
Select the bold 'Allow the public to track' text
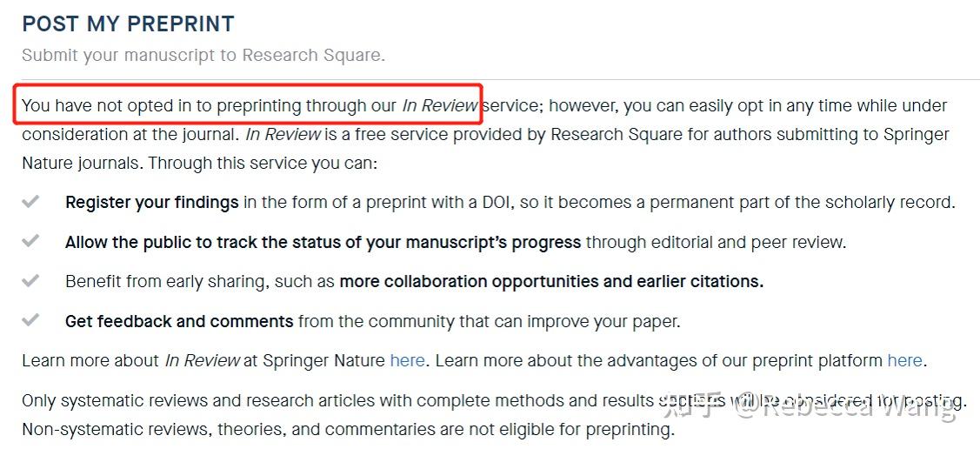point(323,242)
